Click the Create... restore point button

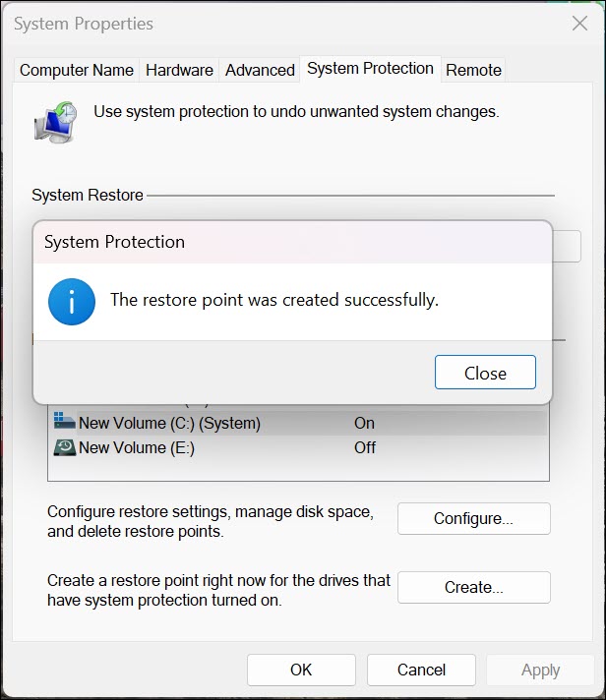pos(473,587)
